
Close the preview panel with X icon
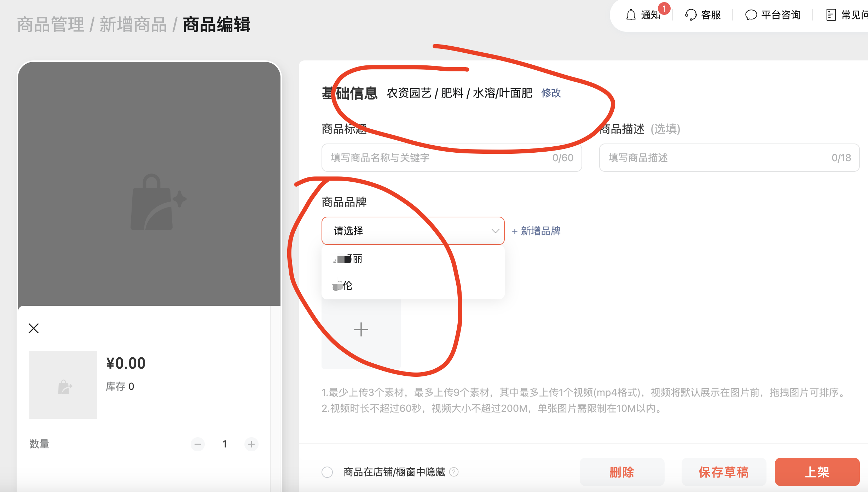34,328
